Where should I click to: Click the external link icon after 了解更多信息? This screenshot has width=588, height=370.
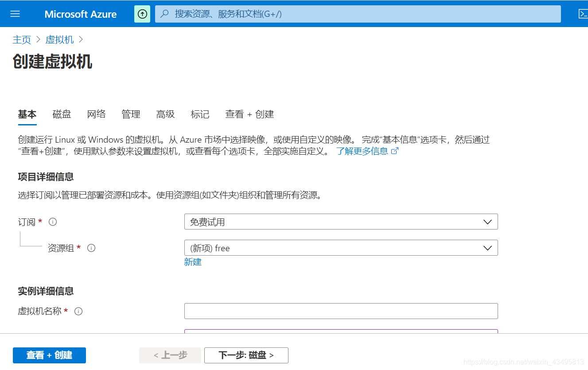click(395, 151)
